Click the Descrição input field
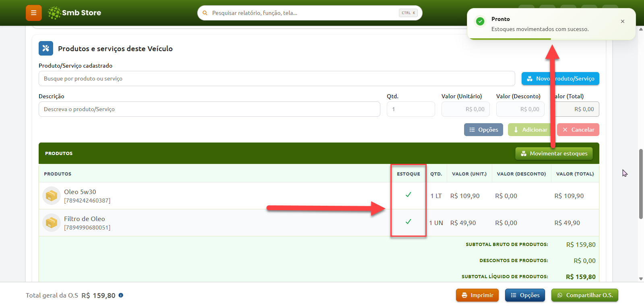Screen dimensions: 644x308 coord(209,109)
